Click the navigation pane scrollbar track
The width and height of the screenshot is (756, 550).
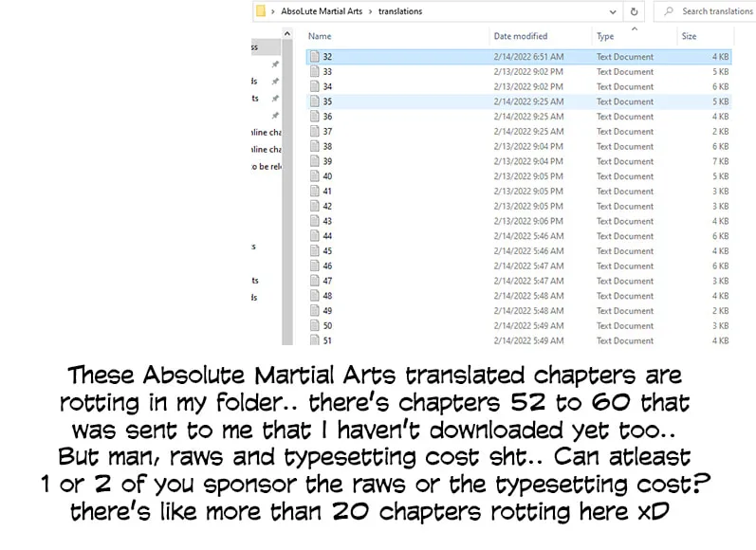[287, 192]
